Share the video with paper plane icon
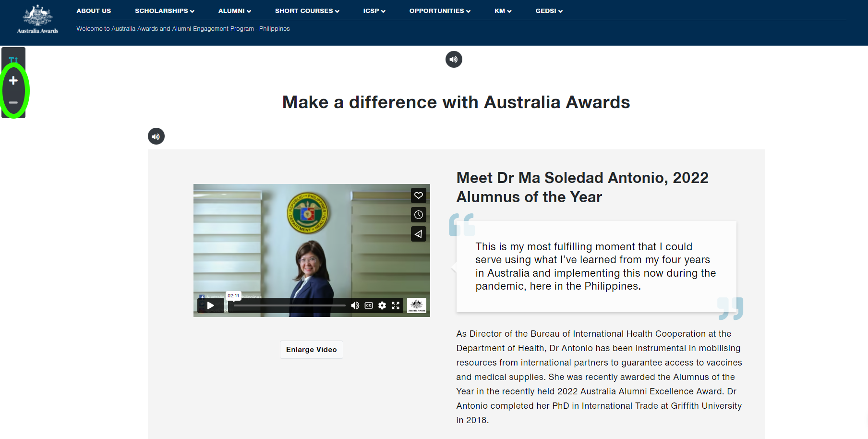Screen dimensions: 868x439 419,234
